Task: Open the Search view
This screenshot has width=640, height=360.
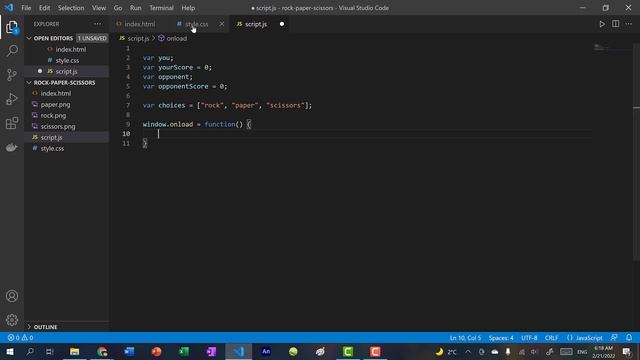Action: (12, 51)
